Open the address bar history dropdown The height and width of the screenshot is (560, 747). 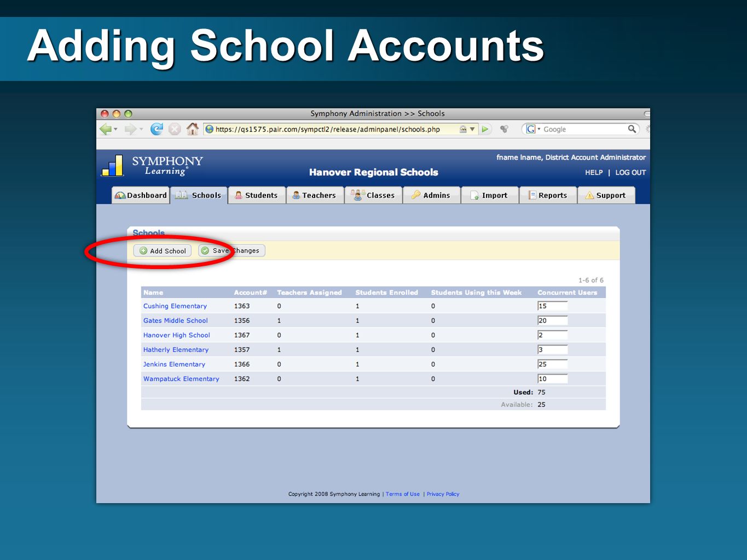[x=472, y=130]
